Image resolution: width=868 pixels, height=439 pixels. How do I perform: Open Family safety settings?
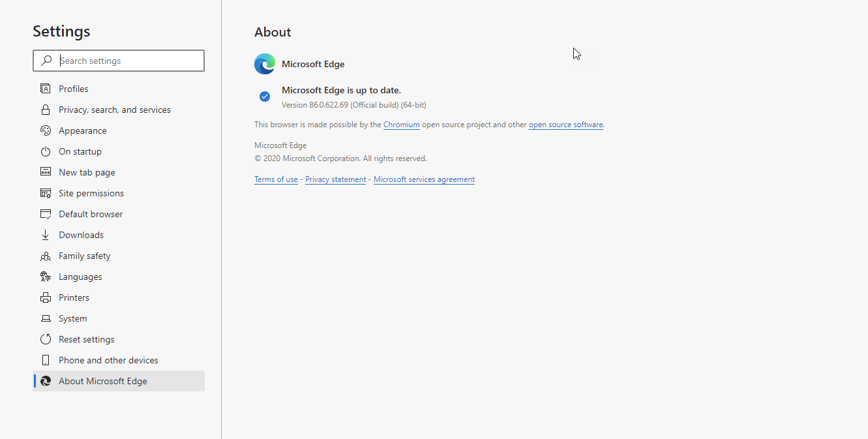click(119, 256)
